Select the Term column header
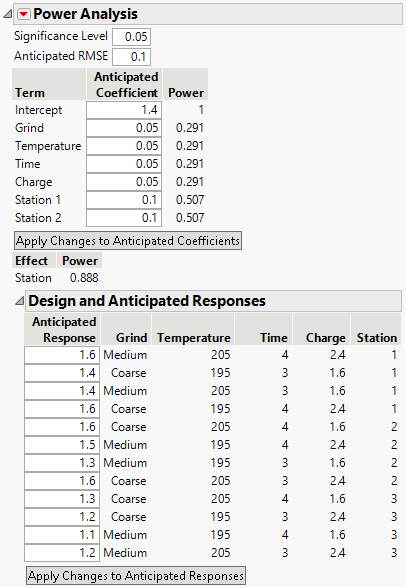This screenshot has width=406, height=587. (49, 84)
